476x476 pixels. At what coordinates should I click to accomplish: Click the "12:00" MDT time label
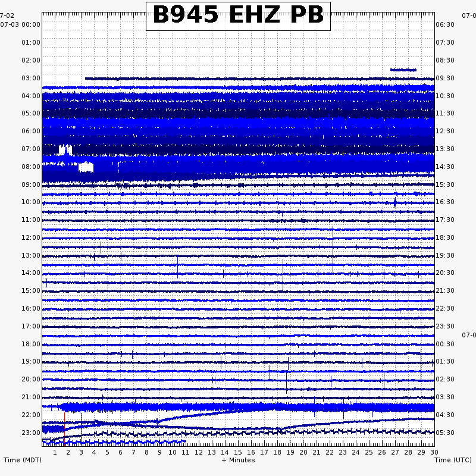coord(31,237)
